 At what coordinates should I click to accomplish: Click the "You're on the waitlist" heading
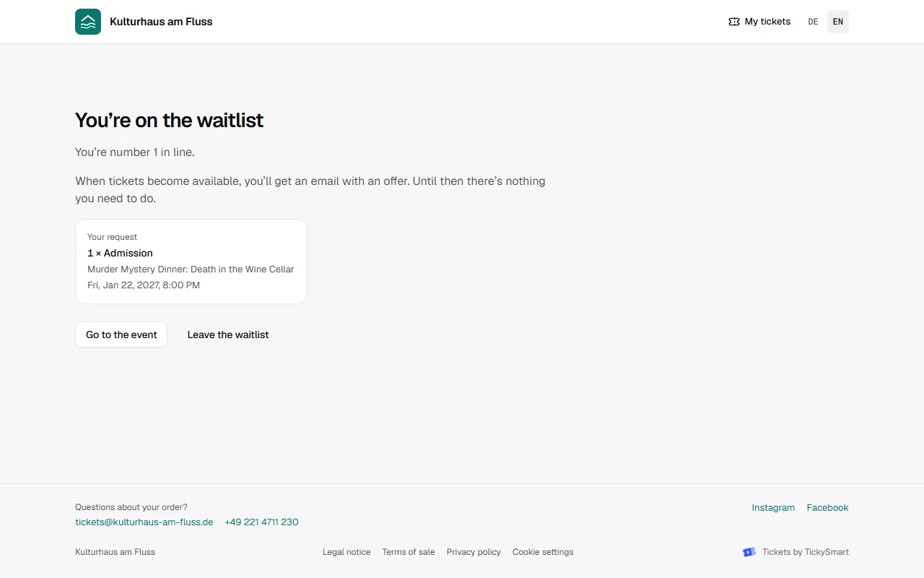[169, 120]
